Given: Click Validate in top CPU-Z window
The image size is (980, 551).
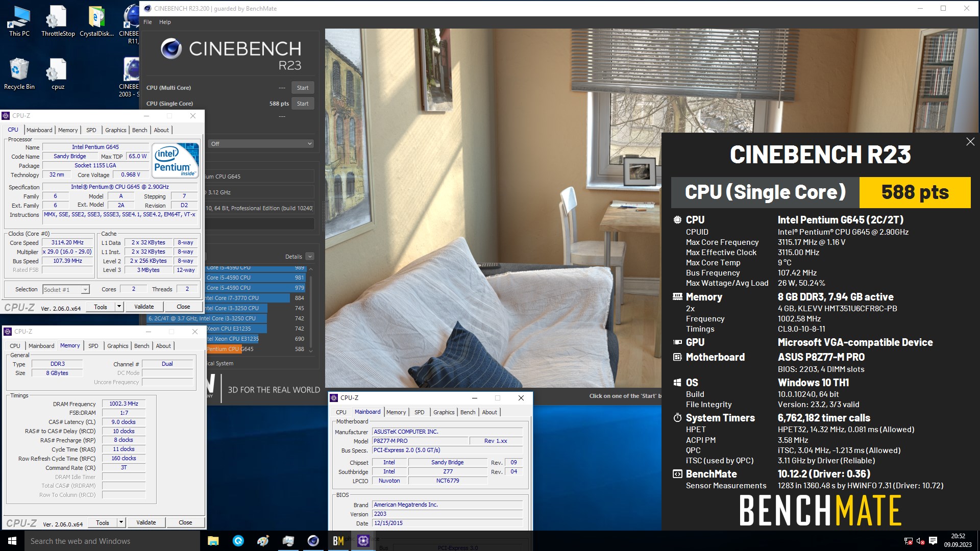Looking at the screenshot, I should [144, 307].
